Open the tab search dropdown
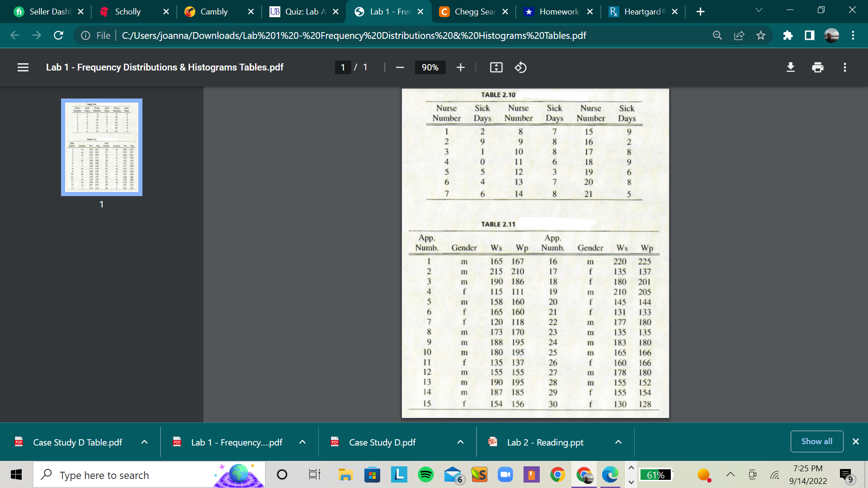 pos(759,10)
